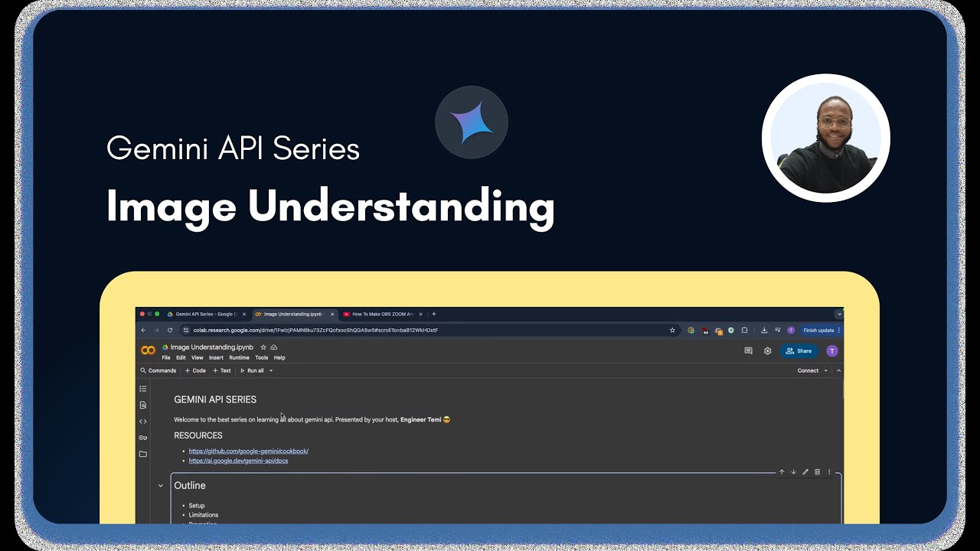The width and height of the screenshot is (980, 551).
Task: Edit the Outline cell with pencil icon
Action: pyautogui.click(x=805, y=472)
